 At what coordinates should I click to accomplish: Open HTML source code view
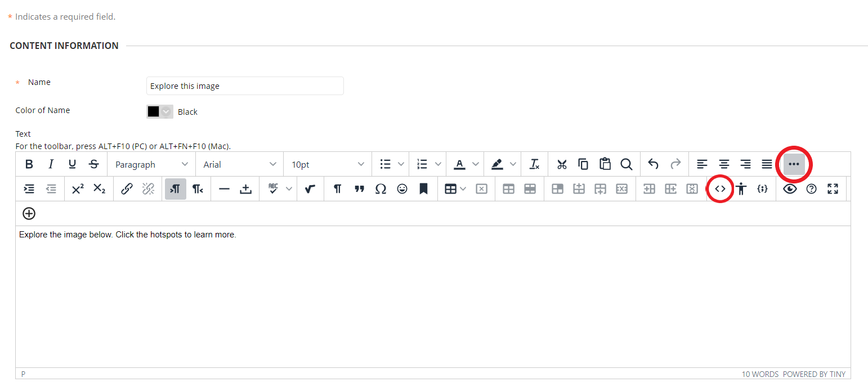[720, 189]
